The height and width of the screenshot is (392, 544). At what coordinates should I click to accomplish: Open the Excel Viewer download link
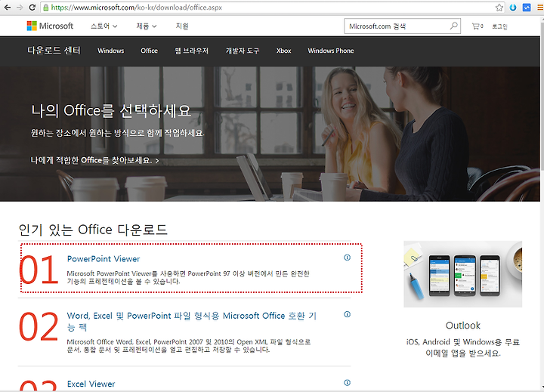click(x=91, y=384)
